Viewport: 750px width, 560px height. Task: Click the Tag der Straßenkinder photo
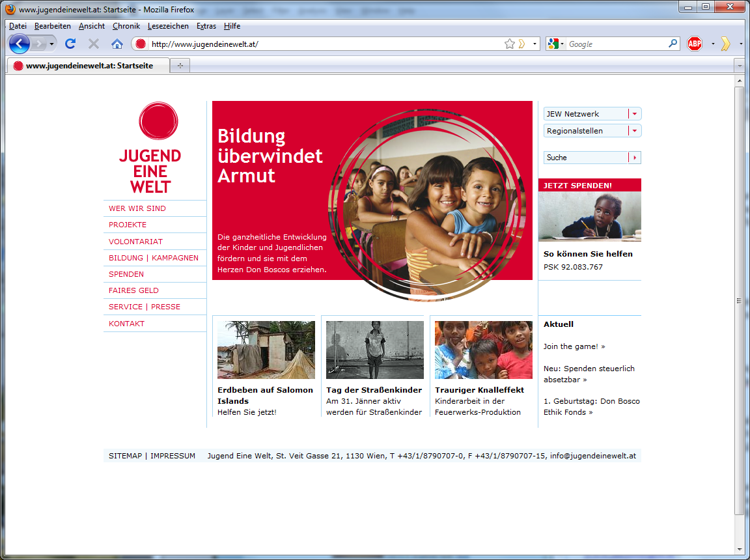tap(375, 350)
